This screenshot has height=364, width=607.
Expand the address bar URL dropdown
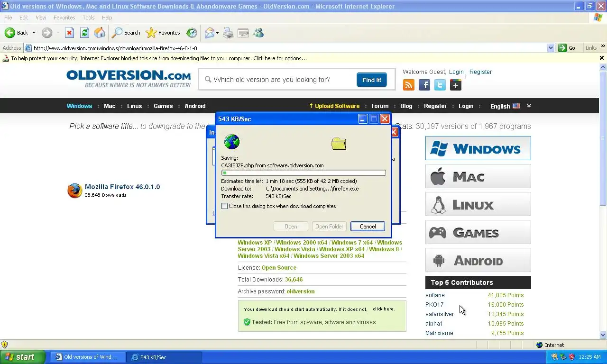551,48
